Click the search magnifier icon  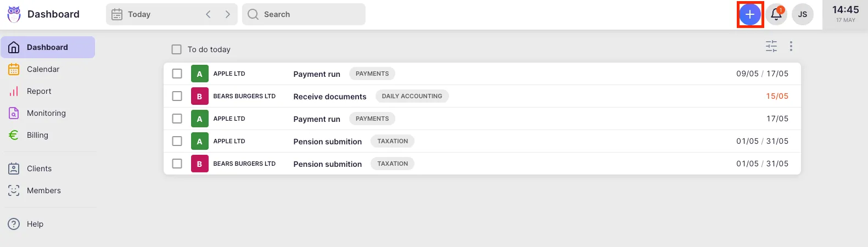(x=253, y=14)
